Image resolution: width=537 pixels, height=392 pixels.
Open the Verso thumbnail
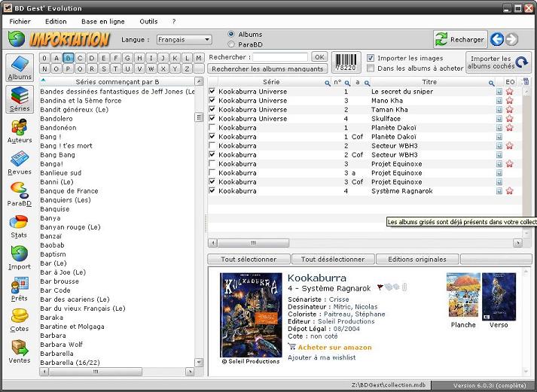(499, 296)
